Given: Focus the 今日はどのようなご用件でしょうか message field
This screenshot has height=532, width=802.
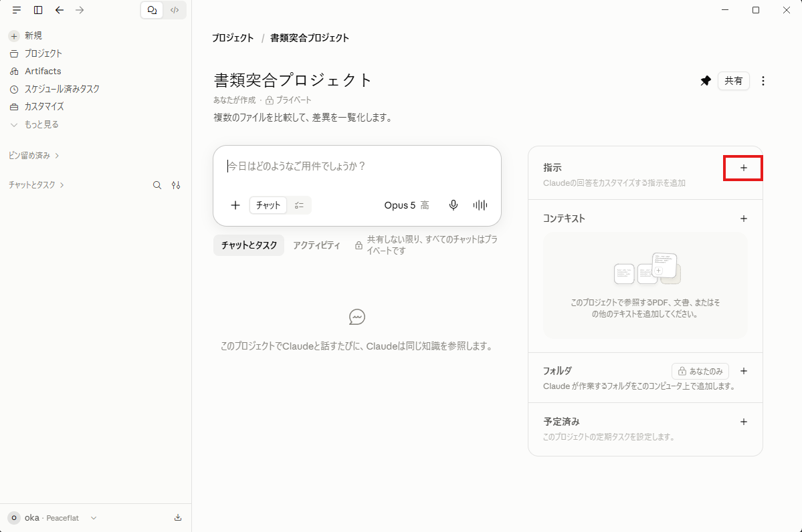Looking at the screenshot, I should pyautogui.click(x=357, y=166).
